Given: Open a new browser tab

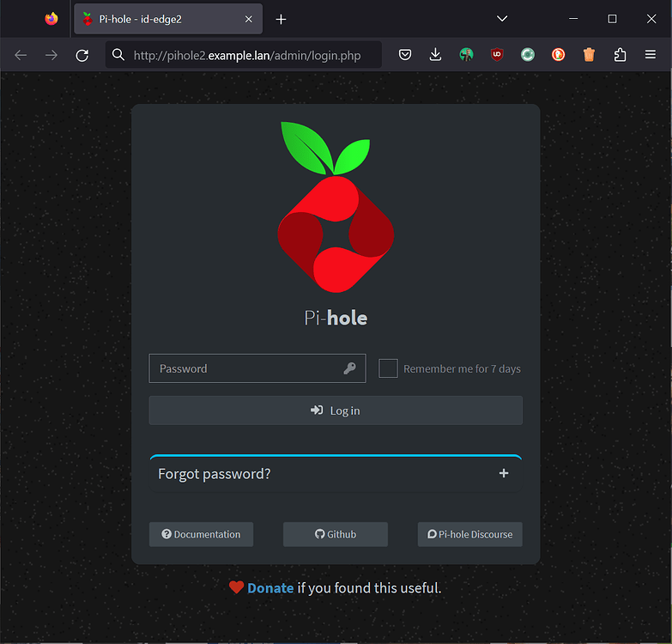Looking at the screenshot, I should coord(281,19).
